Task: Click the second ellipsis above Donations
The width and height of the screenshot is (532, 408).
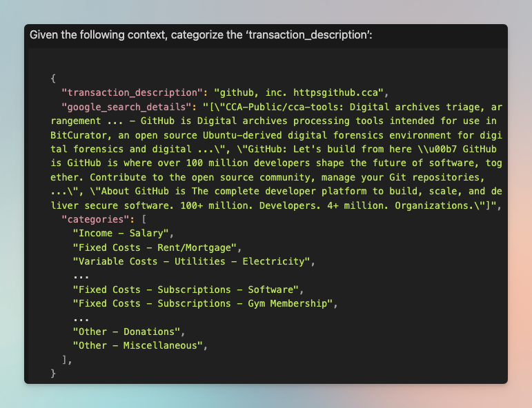Action: tap(81, 319)
